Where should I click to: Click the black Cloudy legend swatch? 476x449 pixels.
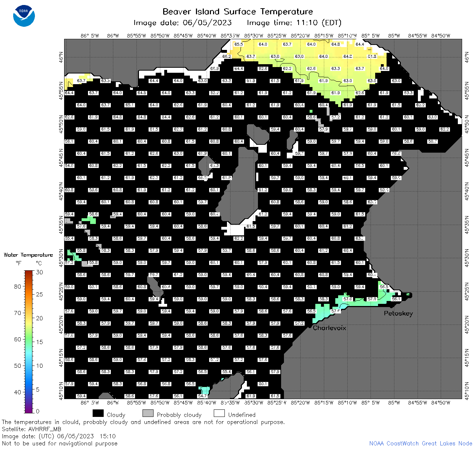[98, 413]
